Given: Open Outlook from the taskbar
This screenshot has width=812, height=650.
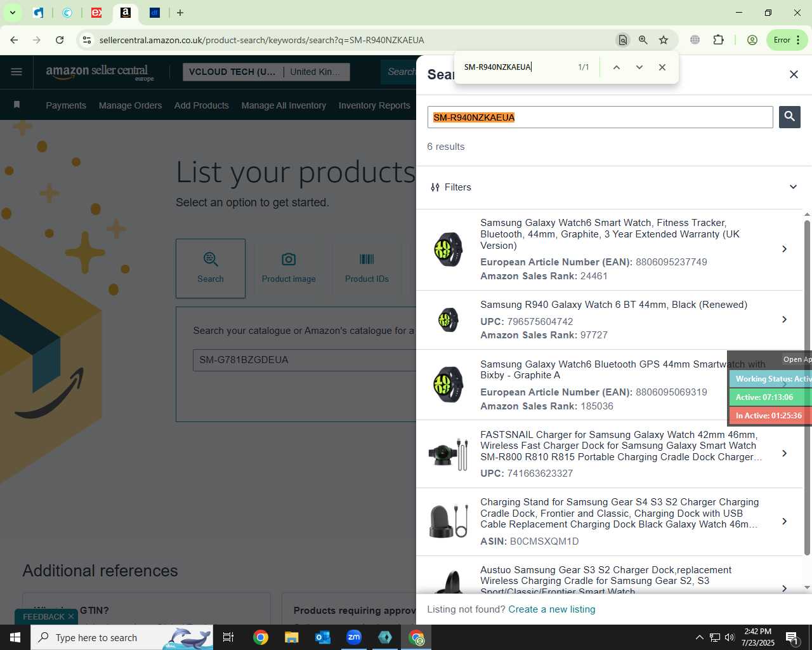Looking at the screenshot, I should tap(323, 637).
